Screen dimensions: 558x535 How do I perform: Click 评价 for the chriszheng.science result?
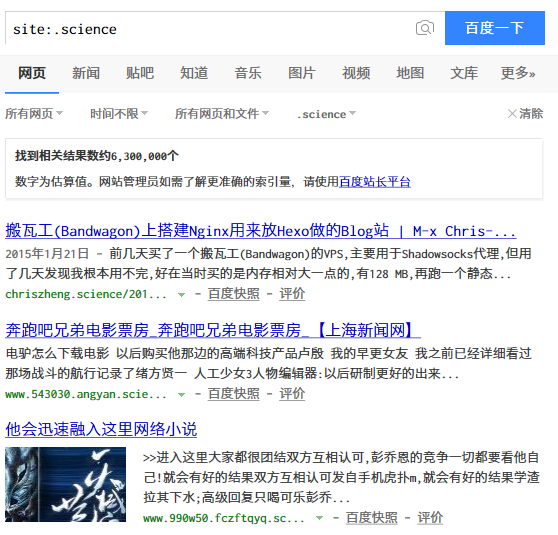pyautogui.click(x=292, y=294)
